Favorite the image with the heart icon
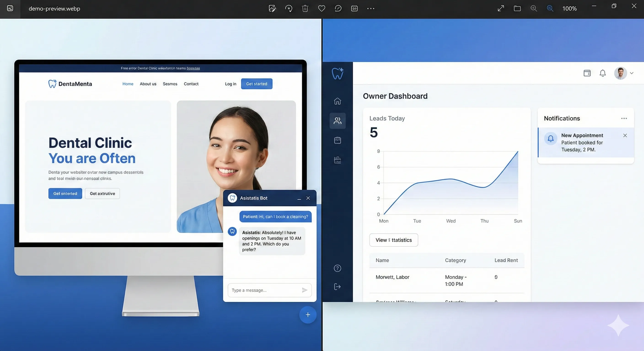644x351 pixels. (322, 8)
